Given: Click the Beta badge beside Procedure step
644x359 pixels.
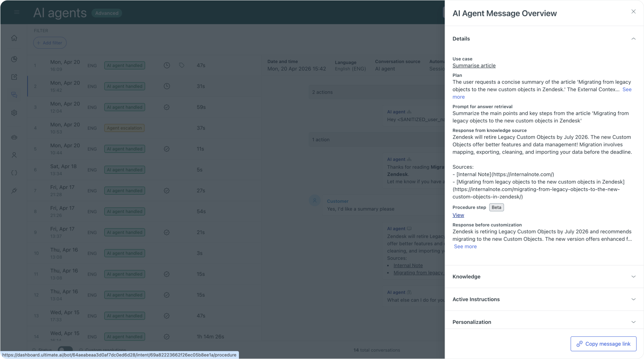Looking at the screenshot, I should pyautogui.click(x=496, y=207).
